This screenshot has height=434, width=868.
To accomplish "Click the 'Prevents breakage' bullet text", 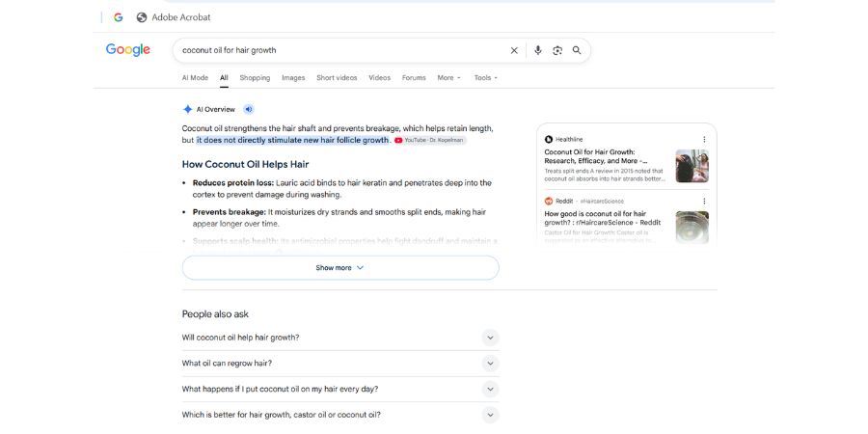I will 339,218.
